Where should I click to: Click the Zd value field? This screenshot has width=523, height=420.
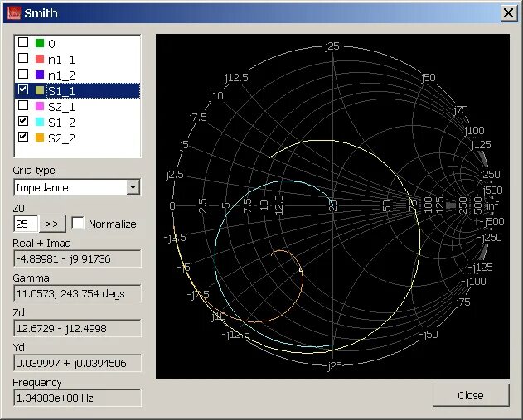pos(77,328)
